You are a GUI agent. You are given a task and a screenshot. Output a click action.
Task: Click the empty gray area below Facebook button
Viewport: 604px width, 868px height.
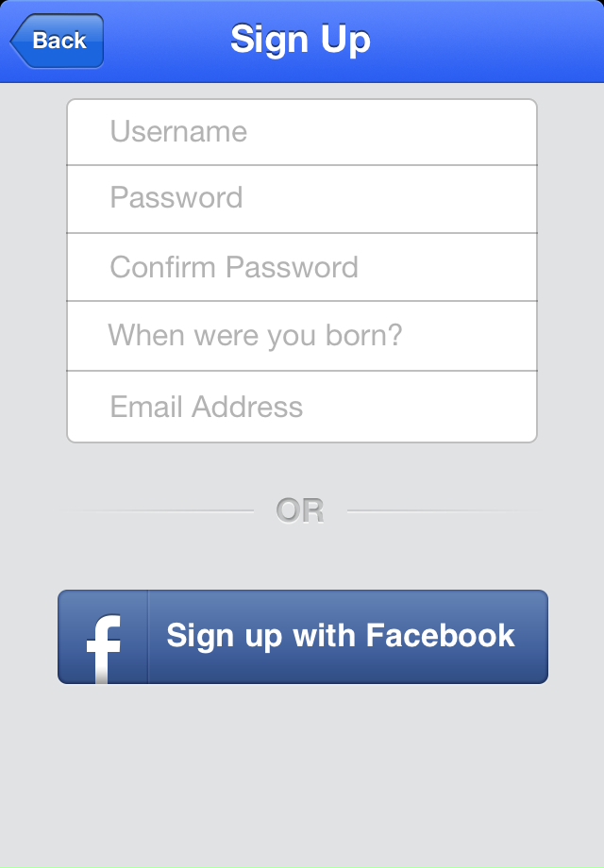302,775
